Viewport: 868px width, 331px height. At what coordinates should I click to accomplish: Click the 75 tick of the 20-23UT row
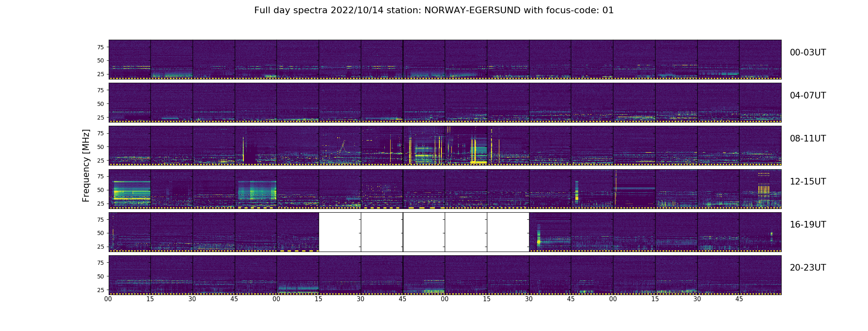coord(100,263)
